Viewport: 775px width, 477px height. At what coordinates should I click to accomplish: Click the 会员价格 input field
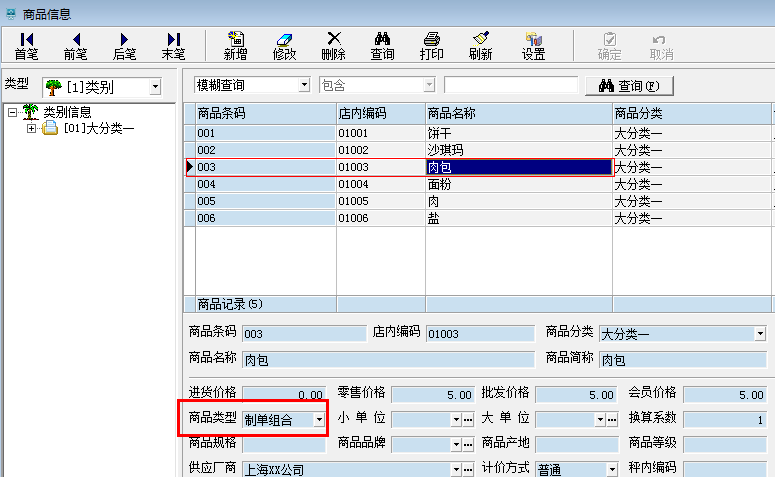[725, 394]
